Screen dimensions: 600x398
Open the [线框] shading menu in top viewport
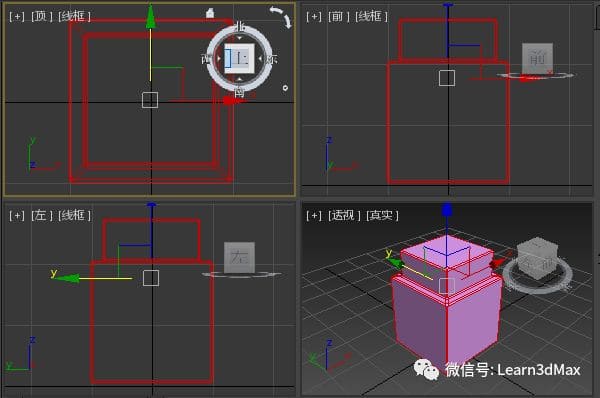point(75,16)
